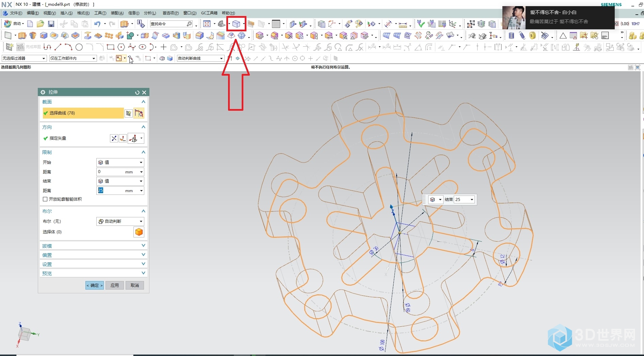
Task: Open the 分析(L) menu
Action: [x=150, y=13]
